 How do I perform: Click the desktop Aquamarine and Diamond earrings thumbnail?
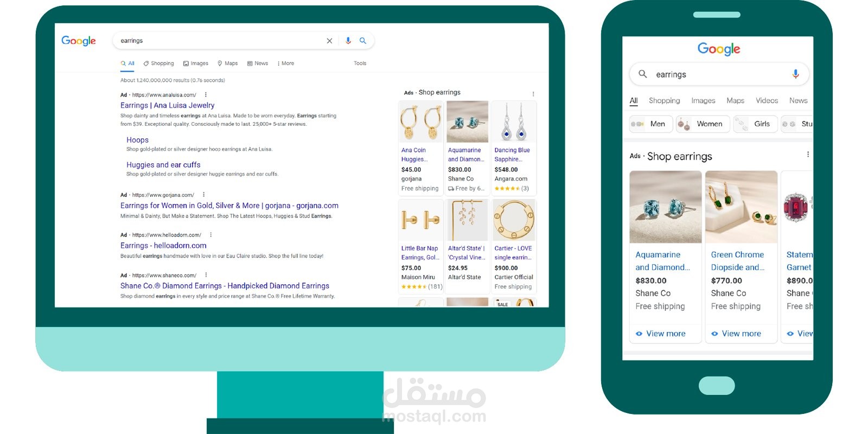tap(467, 122)
